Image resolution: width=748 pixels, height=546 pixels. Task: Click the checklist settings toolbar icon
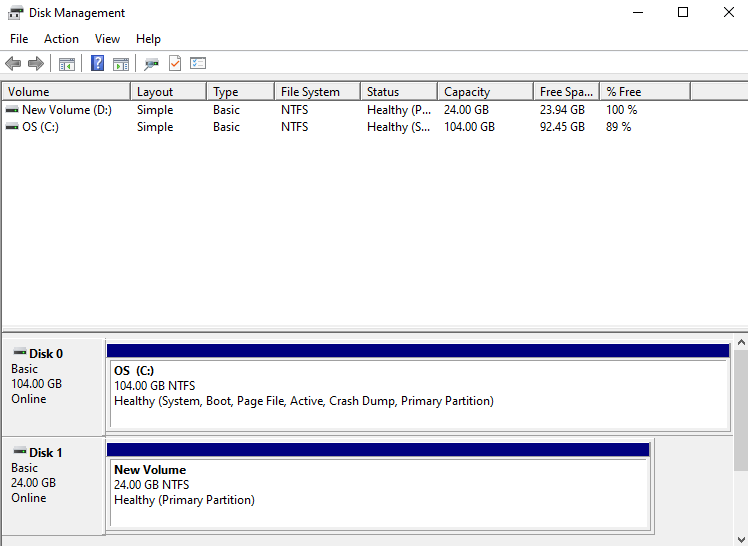click(198, 64)
